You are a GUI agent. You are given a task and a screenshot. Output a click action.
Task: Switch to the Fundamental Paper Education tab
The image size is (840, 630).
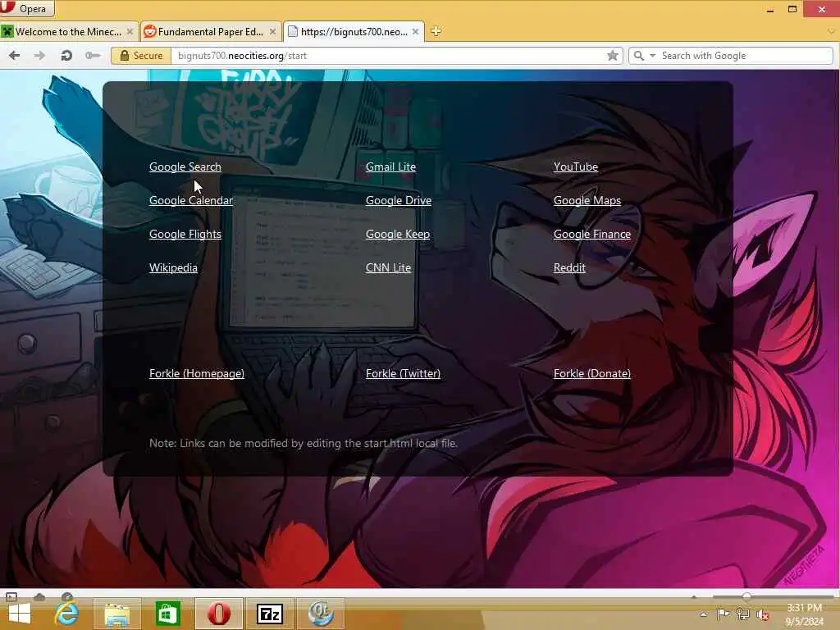[x=211, y=32]
